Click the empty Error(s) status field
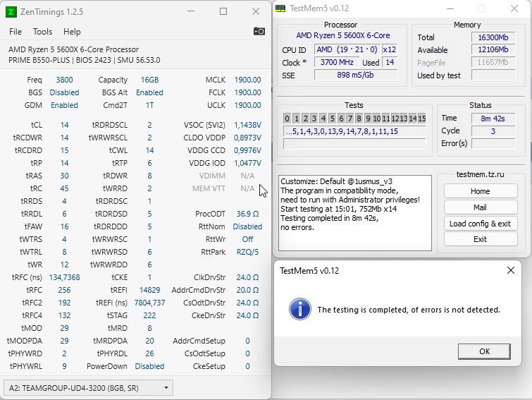 (493, 144)
